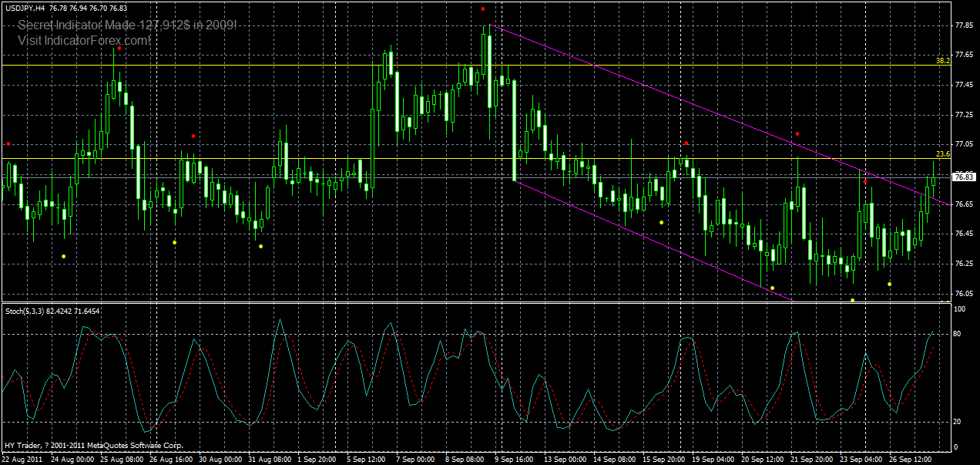
Task: Click the red dot signal above the highest candle
Action: point(484,10)
